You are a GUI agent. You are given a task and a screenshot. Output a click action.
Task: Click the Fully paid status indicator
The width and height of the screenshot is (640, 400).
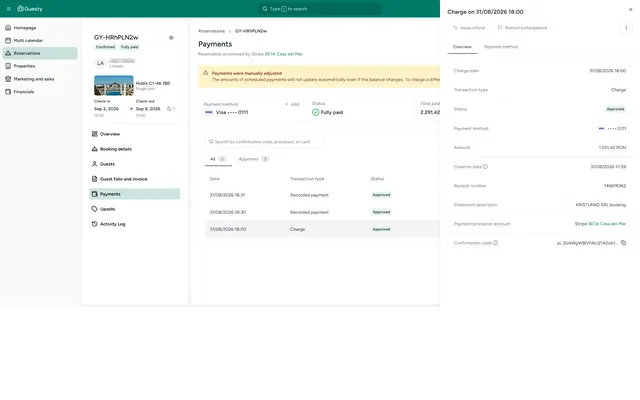pos(327,112)
